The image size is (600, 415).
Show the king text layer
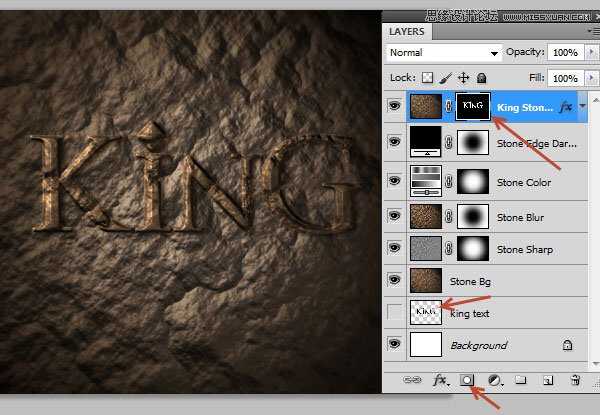pos(395,312)
